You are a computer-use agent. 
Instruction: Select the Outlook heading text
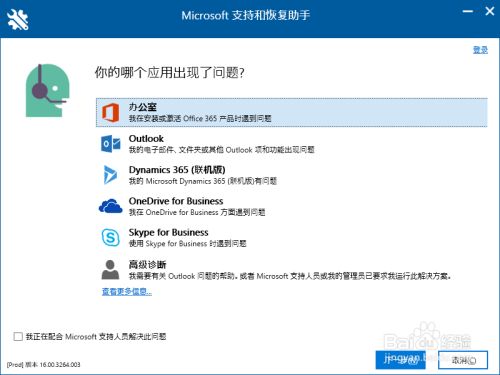coord(146,138)
